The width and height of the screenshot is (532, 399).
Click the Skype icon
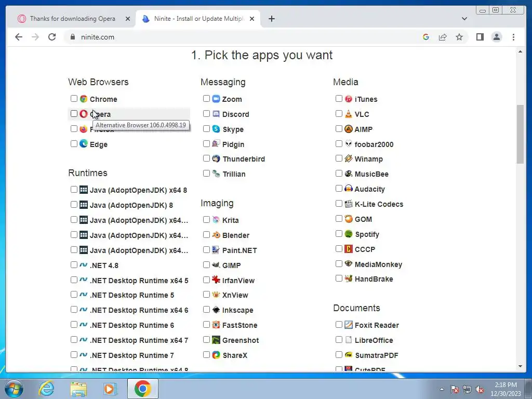tap(216, 129)
